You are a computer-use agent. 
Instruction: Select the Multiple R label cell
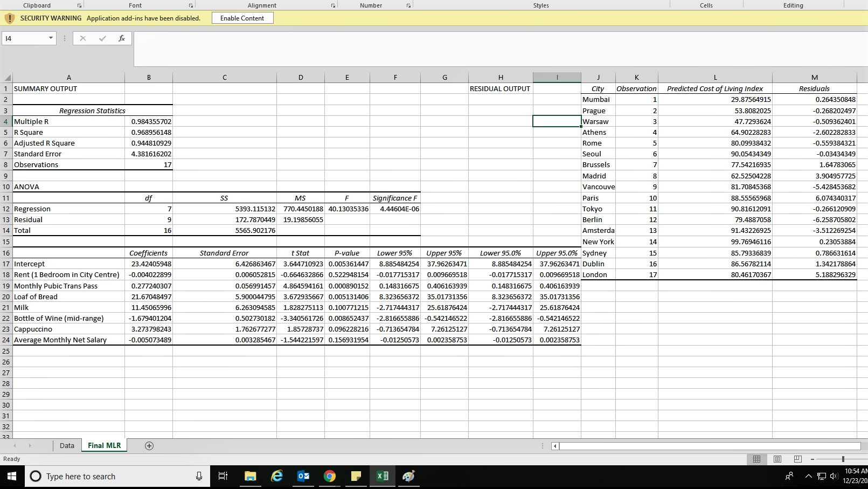click(x=68, y=121)
